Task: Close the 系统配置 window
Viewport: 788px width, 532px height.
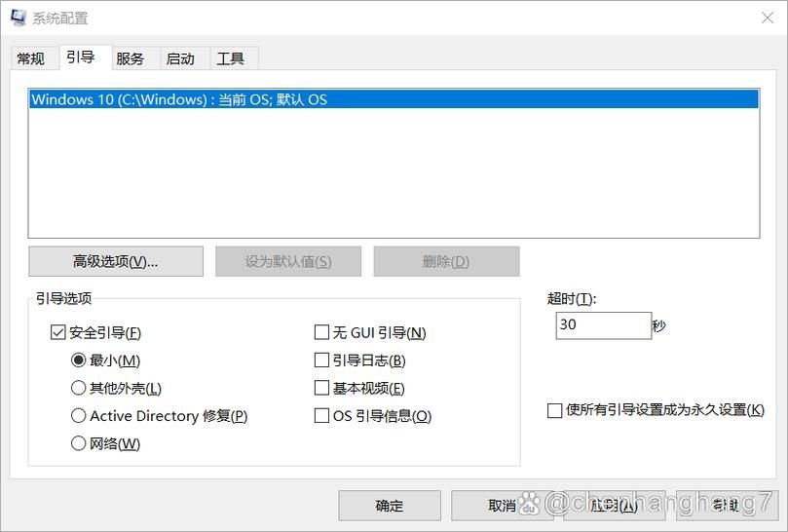Action: tap(768, 19)
